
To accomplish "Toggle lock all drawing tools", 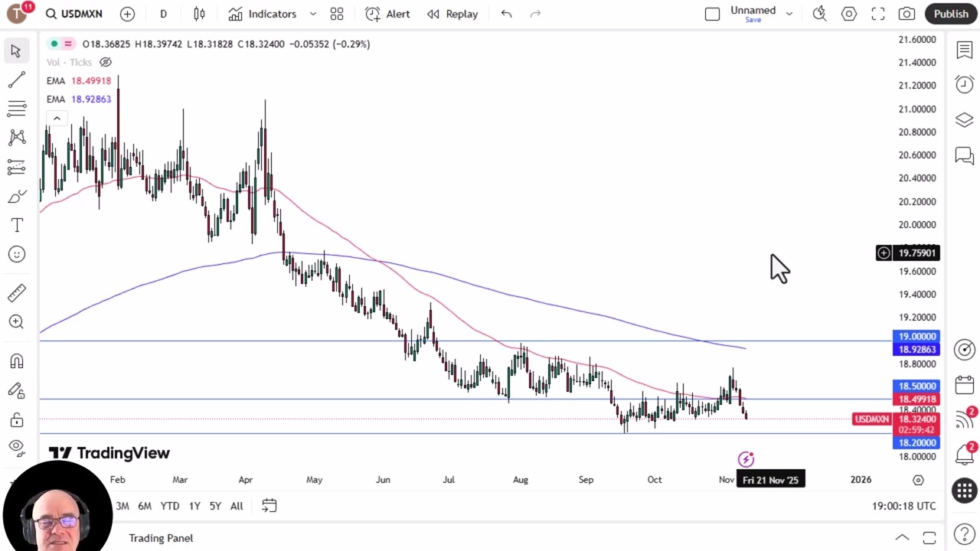I will (x=16, y=419).
